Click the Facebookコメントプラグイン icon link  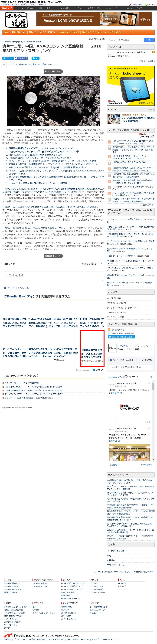click(17, 288)
